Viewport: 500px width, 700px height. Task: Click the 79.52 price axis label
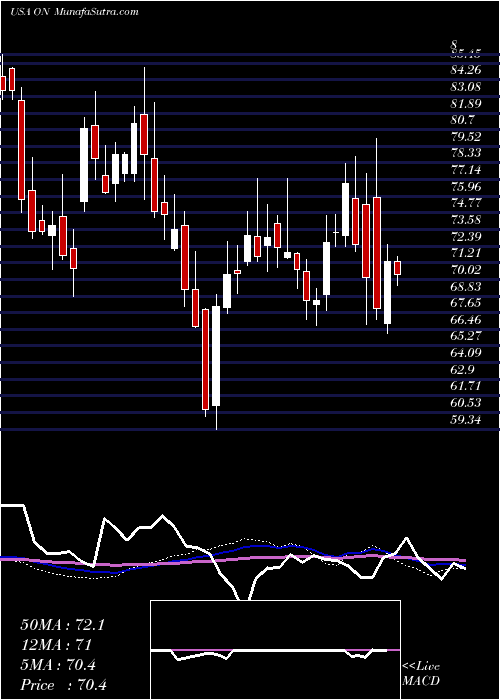point(466,137)
